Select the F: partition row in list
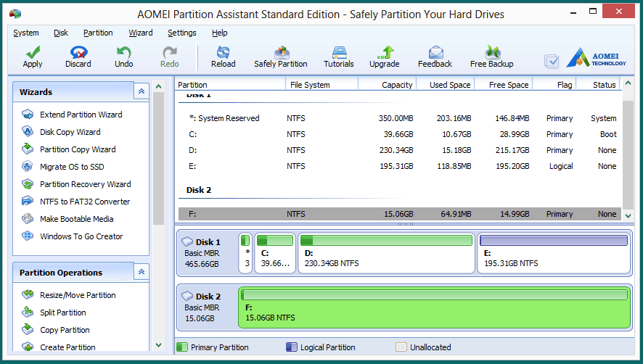The image size is (643, 364). (400, 214)
